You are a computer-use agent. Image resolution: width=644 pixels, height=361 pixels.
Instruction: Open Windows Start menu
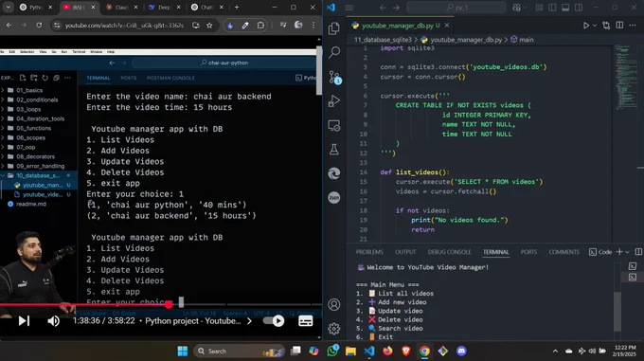[x=183, y=352]
